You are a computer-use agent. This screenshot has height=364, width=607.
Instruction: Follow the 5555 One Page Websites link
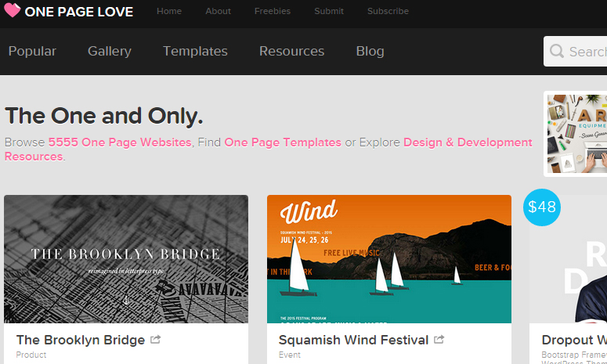(120, 142)
